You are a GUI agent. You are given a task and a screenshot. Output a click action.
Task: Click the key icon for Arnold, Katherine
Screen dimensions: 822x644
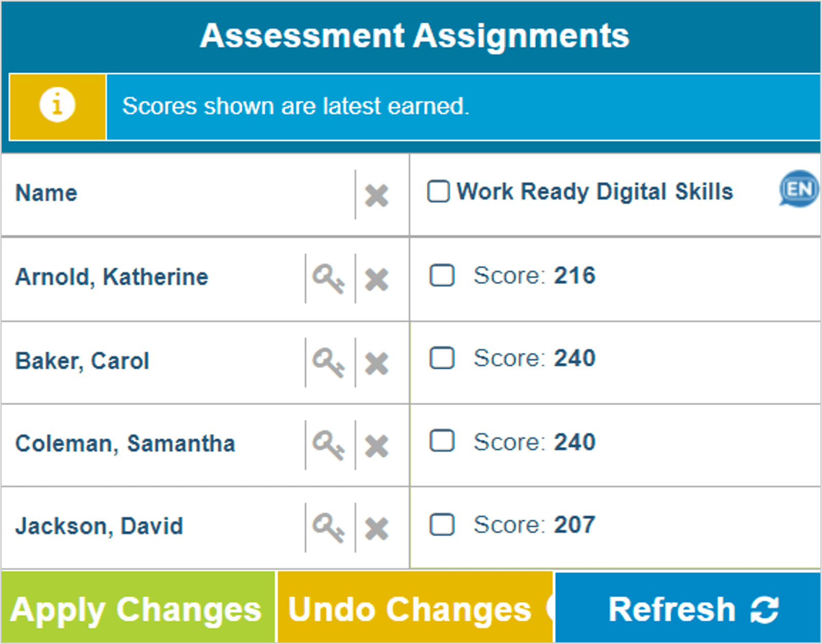coord(329,279)
